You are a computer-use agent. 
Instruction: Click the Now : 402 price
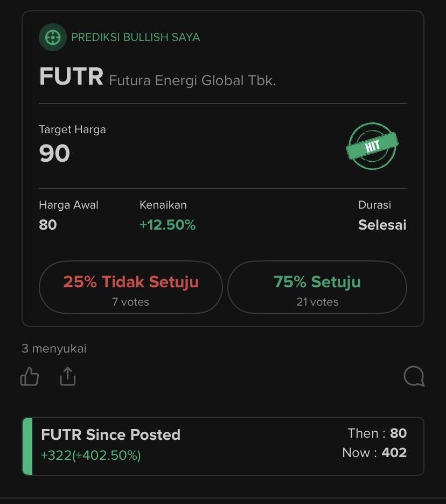374,453
